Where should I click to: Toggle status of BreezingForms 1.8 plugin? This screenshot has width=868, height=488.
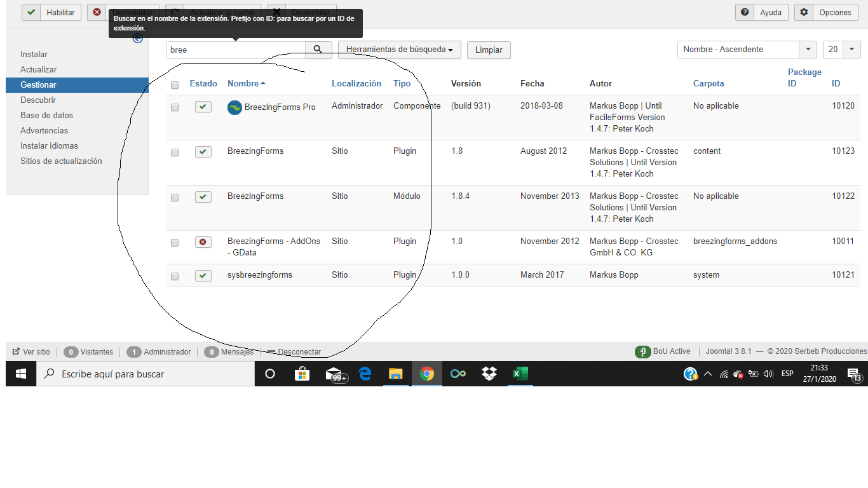(x=203, y=152)
